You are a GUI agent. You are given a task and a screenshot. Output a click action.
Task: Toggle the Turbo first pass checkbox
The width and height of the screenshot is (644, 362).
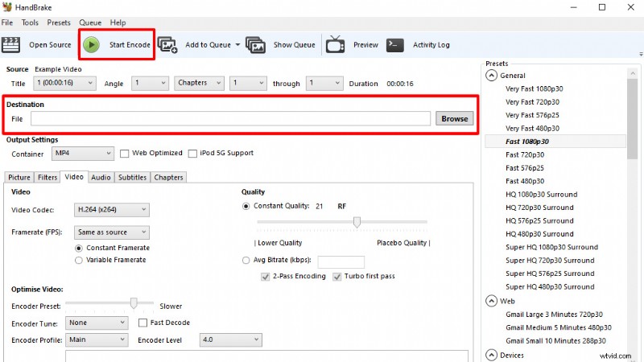click(336, 277)
